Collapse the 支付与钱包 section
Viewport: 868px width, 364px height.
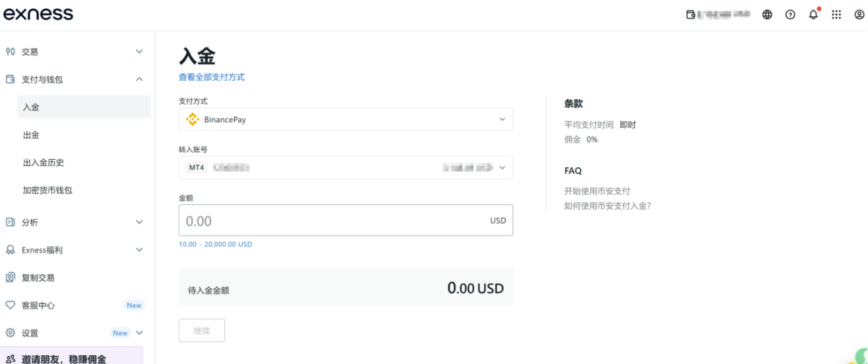tap(139, 80)
